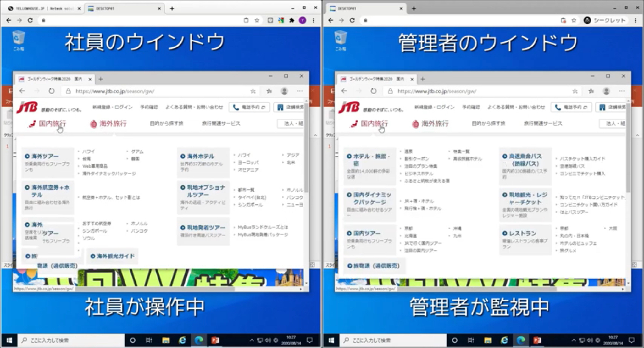Open Start menu in employee window taskbar
This screenshot has height=348, width=644.
tap(9, 340)
